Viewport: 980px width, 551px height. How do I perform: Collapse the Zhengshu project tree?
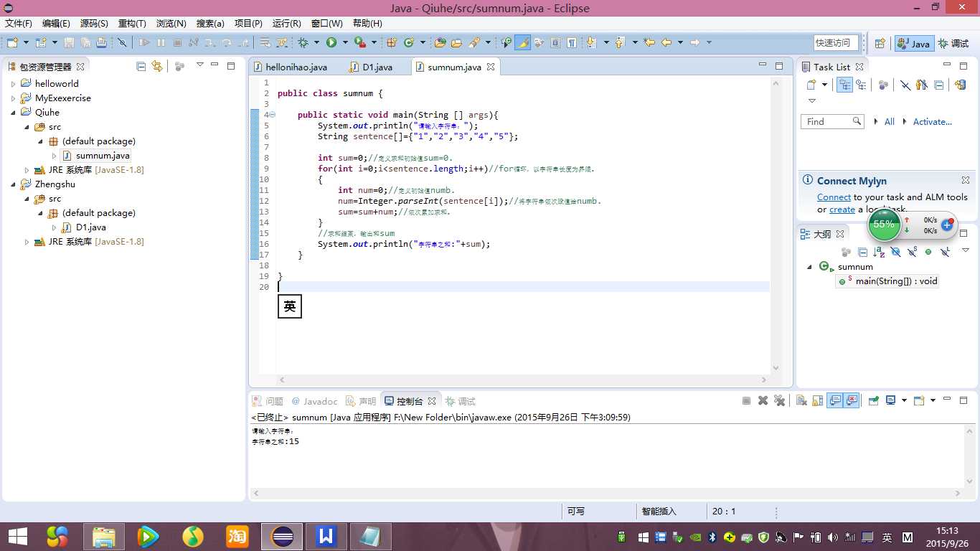[x=13, y=184]
